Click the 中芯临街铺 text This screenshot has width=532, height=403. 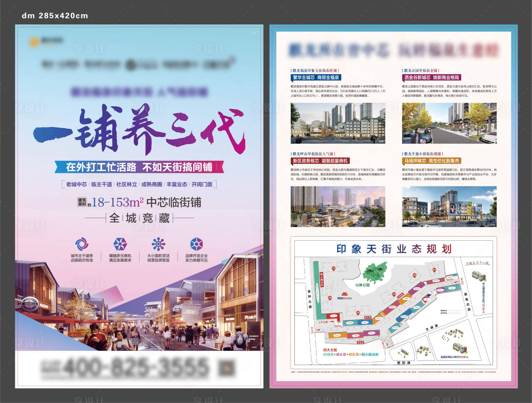tap(174, 202)
